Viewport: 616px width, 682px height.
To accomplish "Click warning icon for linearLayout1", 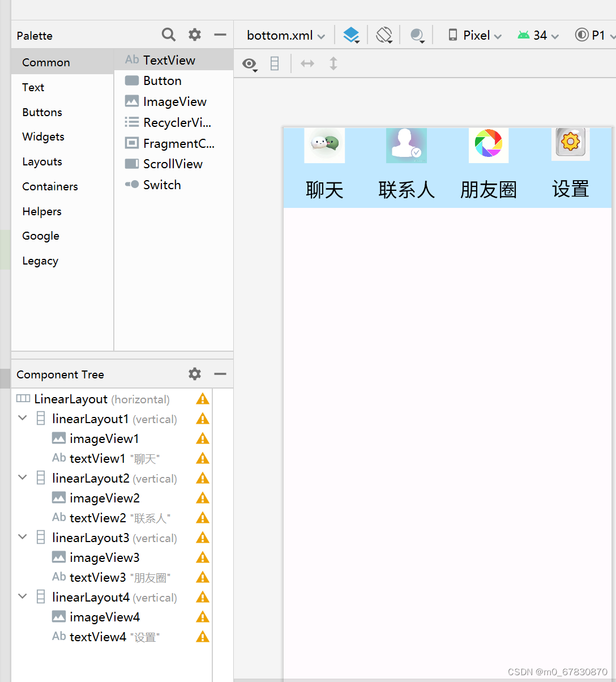I will 203,419.
